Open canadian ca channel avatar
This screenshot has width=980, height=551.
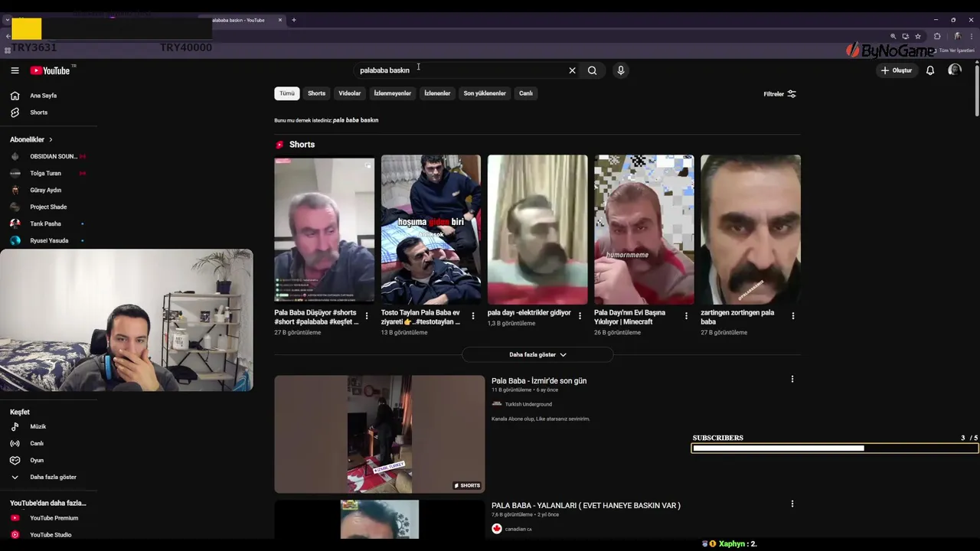(x=497, y=529)
